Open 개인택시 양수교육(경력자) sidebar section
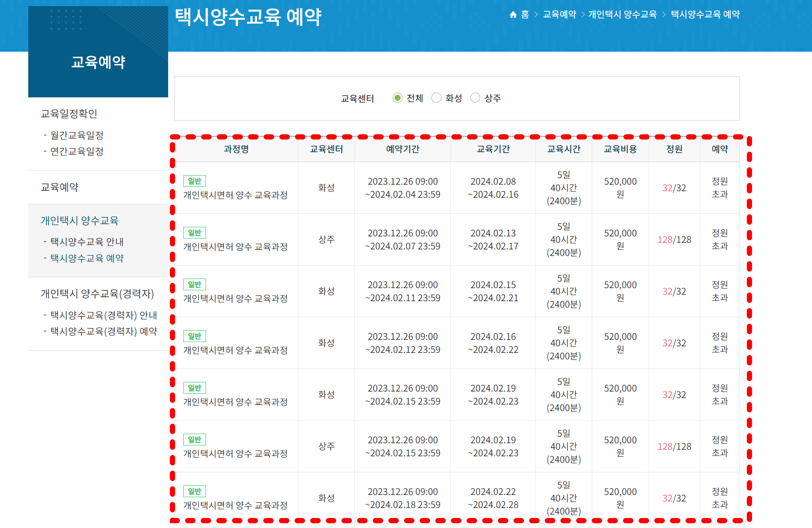Screen dimensions: 812x528 97,294
